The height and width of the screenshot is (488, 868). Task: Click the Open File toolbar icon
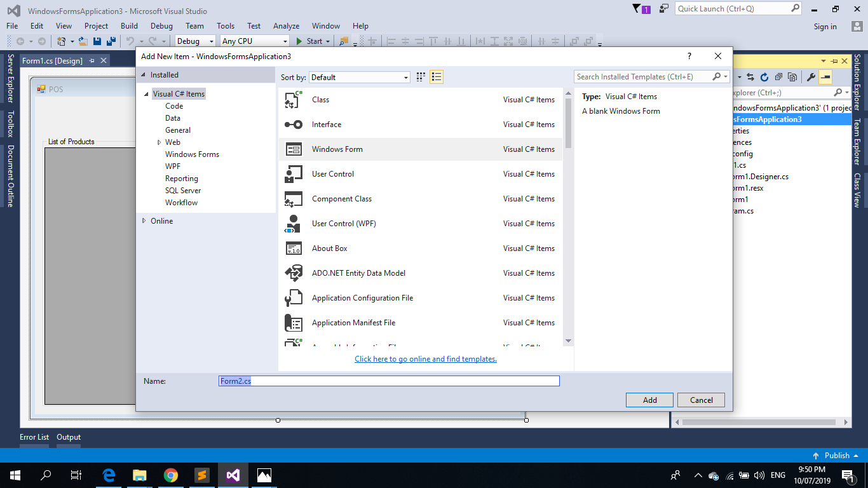click(83, 41)
